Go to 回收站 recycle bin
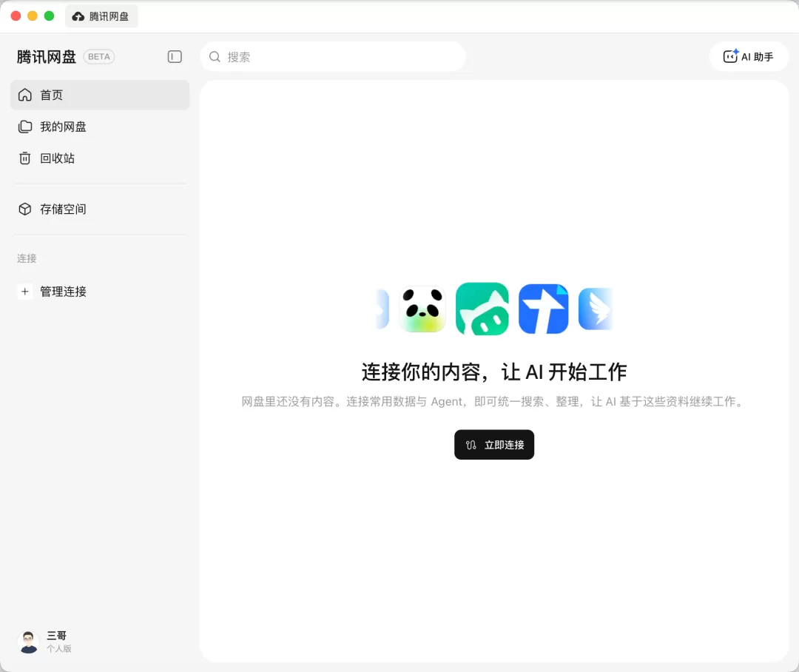The image size is (799, 672). [x=100, y=158]
